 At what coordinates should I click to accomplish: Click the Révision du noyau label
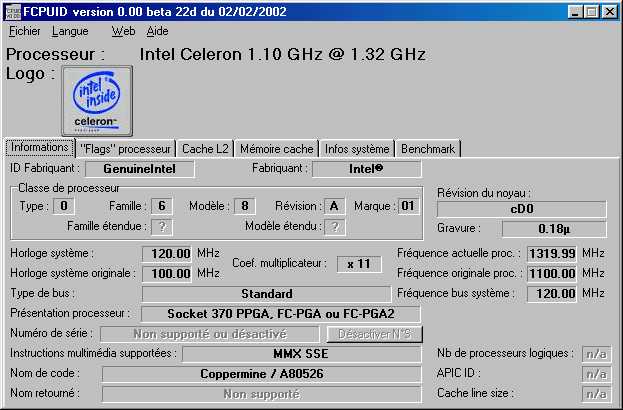[x=484, y=193]
